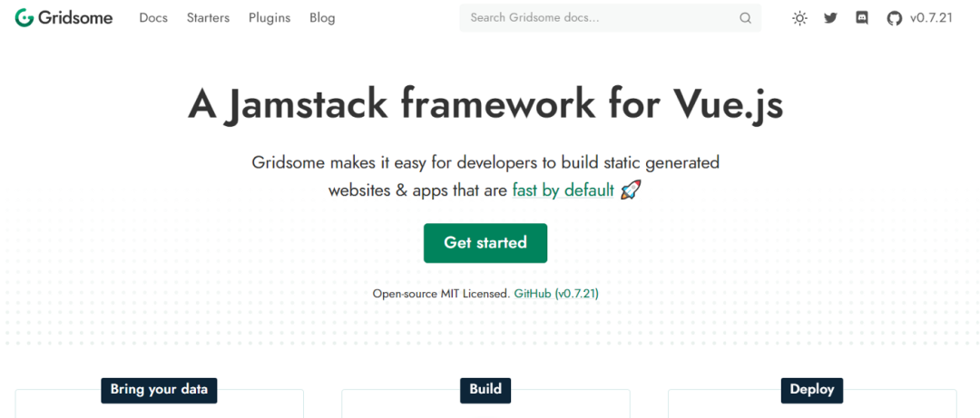Screen dimensions: 980x418
Task: Toggle the light/dark theme sun icon
Action: click(799, 18)
